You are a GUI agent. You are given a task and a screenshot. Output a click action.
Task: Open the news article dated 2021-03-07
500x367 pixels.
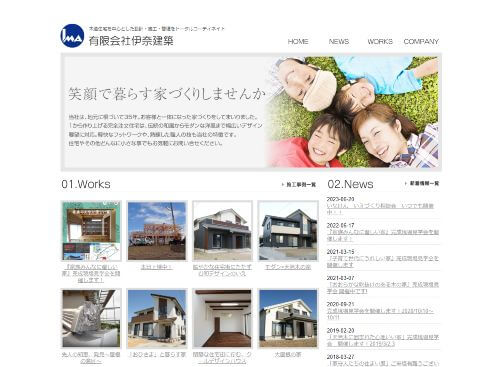tap(383, 288)
